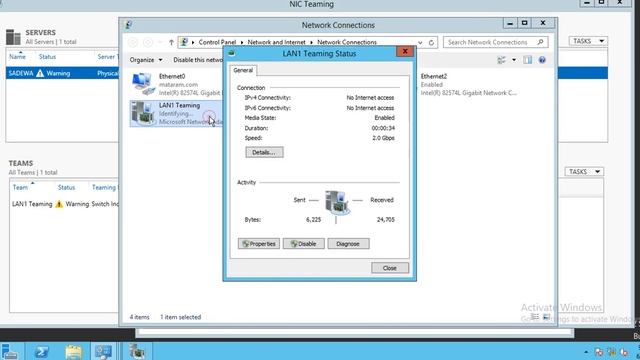640x360 pixels.
Task: Click SADEWA warning triangle icon
Action: pos(40,73)
